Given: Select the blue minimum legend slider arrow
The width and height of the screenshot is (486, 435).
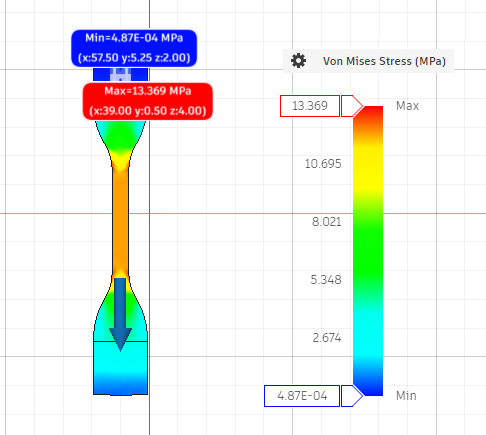Looking at the screenshot, I should point(352,396).
